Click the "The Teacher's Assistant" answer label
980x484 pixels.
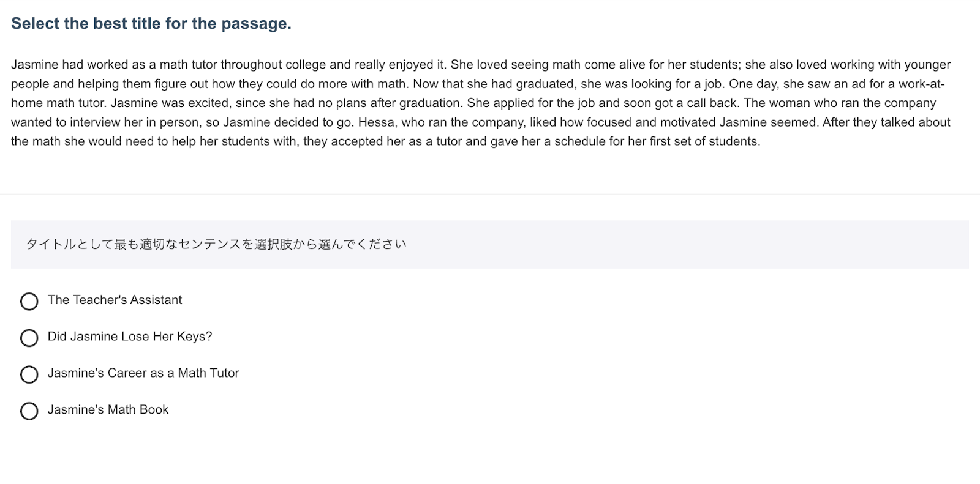(115, 300)
